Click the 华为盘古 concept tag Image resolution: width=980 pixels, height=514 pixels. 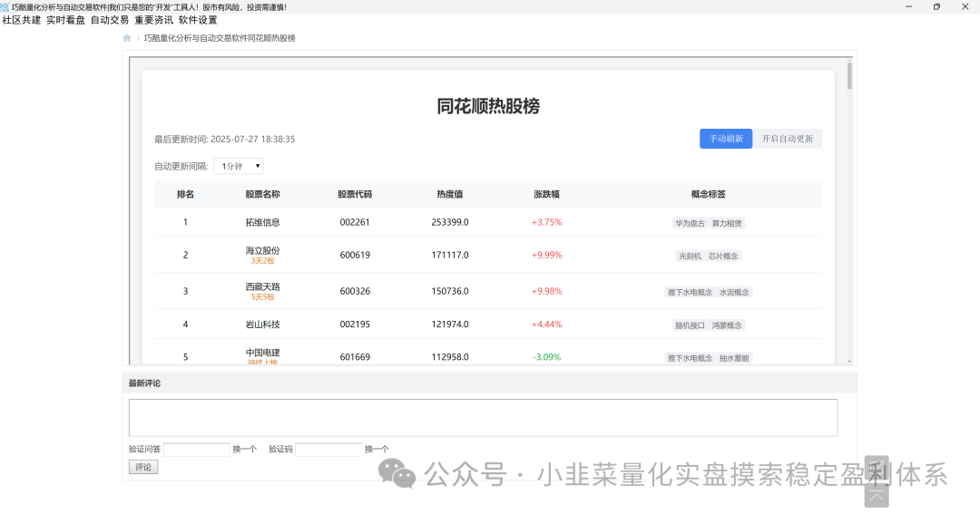[690, 224]
